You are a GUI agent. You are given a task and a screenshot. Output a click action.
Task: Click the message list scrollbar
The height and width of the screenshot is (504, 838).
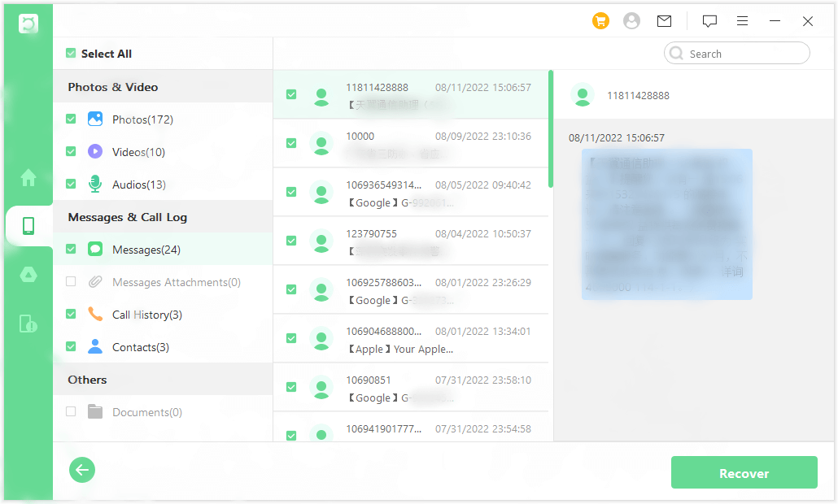tap(551, 128)
